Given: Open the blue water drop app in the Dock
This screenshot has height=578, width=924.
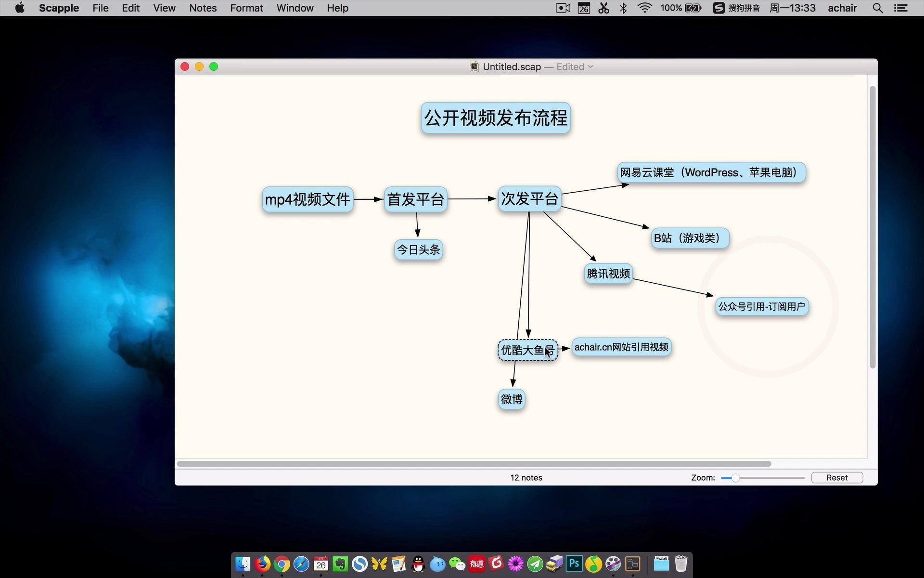Looking at the screenshot, I should coord(437,564).
